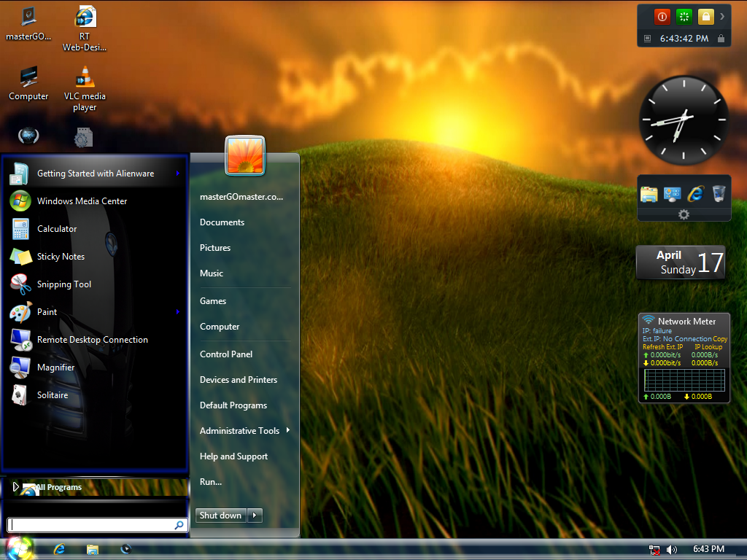Click the yellow lock button on the control gadget

point(705,17)
